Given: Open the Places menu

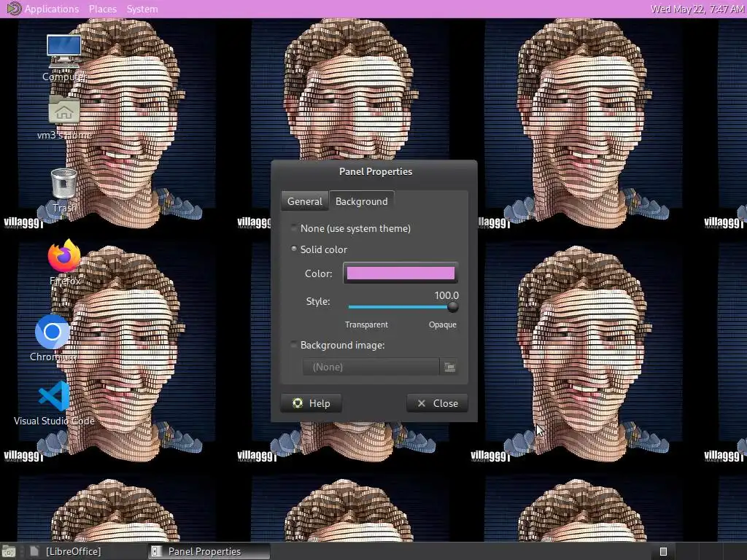Looking at the screenshot, I should point(102,9).
